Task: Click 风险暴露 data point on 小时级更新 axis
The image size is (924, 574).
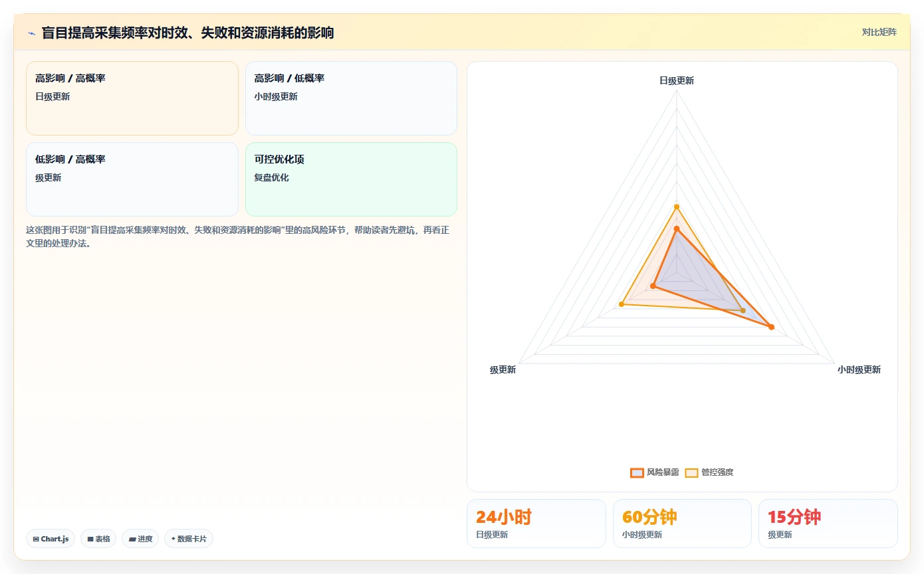Action: click(771, 327)
